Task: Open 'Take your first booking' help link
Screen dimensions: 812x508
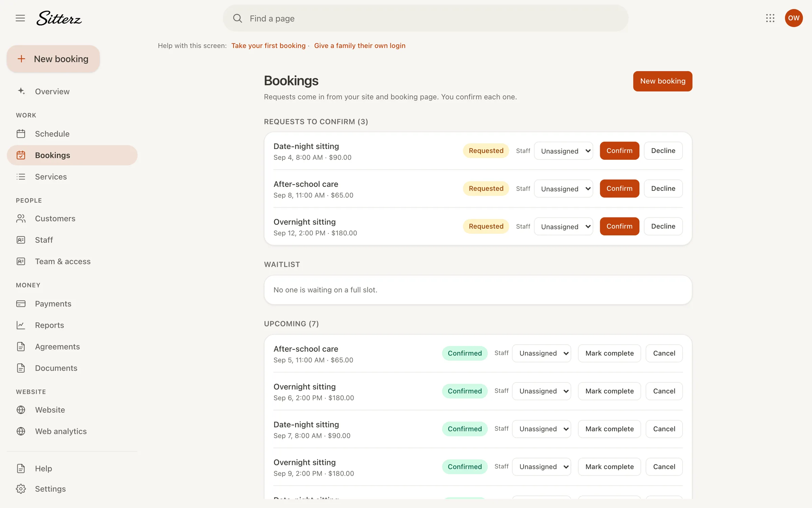Action: point(268,46)
